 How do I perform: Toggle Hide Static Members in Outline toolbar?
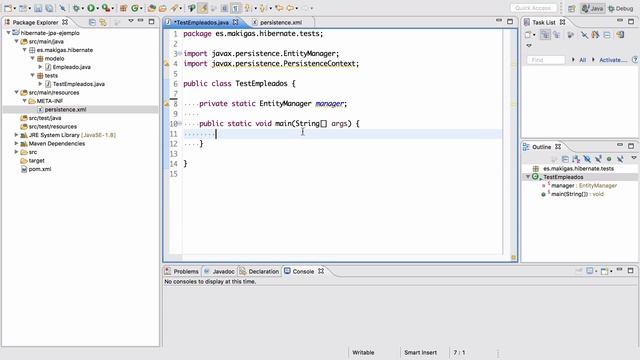[598, 159]
